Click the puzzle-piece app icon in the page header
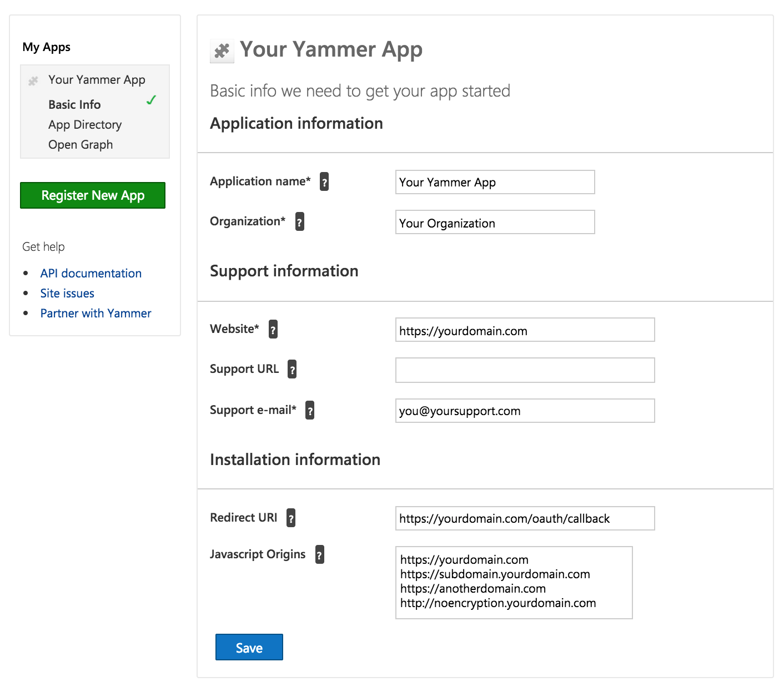The image size is (784, 687). coord(222,51)
